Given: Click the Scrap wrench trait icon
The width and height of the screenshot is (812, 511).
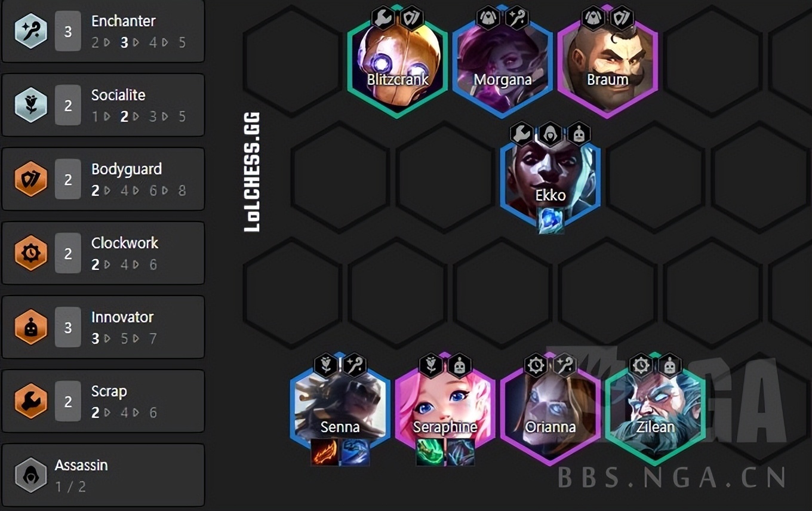Looking at the screenshot, I should [30, 402].
